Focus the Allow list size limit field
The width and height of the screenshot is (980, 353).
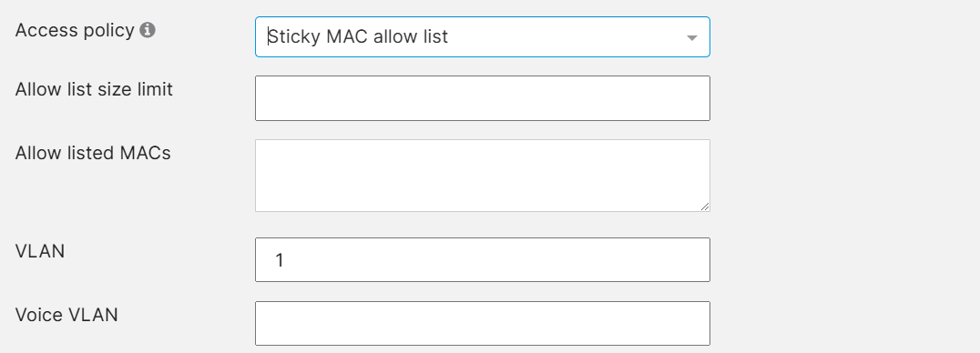click(483, 98)
